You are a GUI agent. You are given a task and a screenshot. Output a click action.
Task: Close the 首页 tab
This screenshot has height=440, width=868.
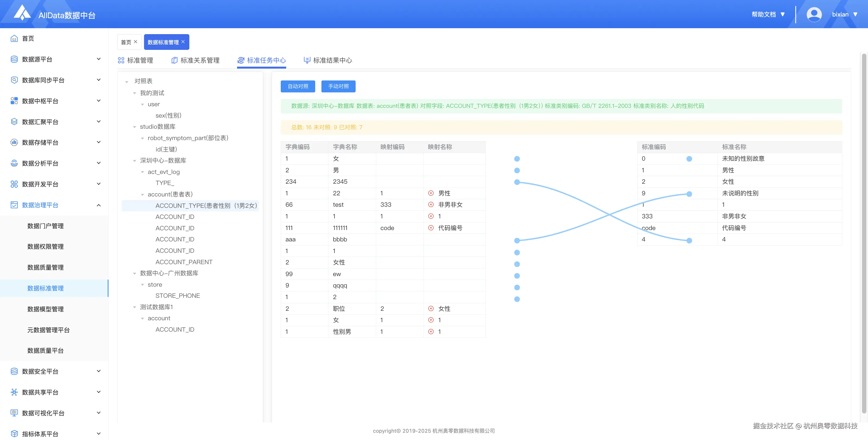pos(135,42)
